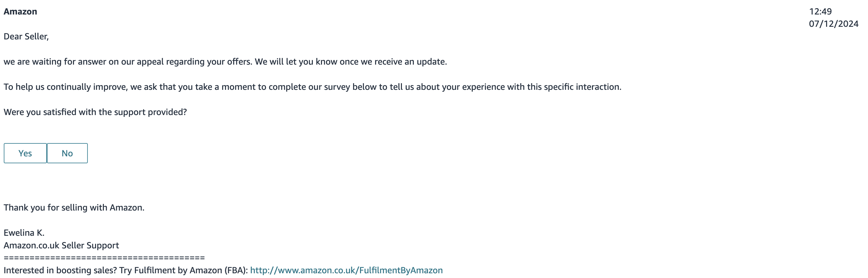868x278 pixels.
Task: Answer Yes to the satisfaction survey
Action: pos(25,153)
